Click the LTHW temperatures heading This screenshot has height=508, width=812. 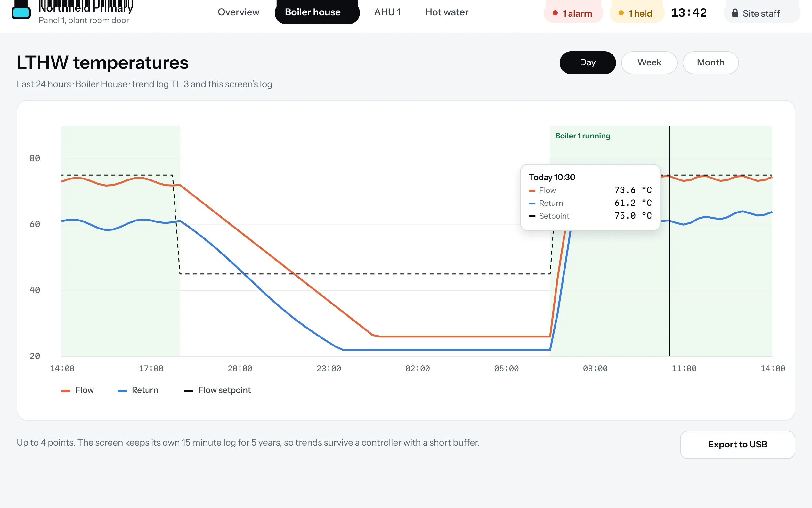[x=102, y=62]
